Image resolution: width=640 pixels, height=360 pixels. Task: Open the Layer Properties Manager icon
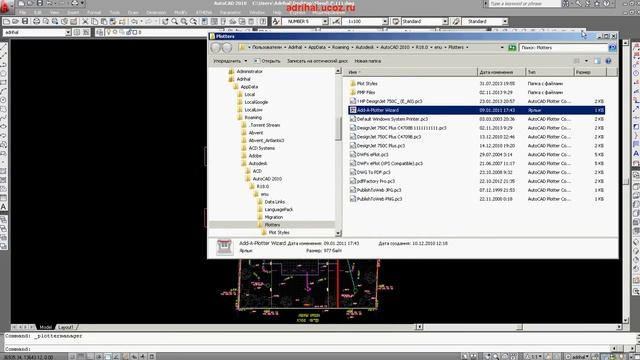tap(100, 32)
